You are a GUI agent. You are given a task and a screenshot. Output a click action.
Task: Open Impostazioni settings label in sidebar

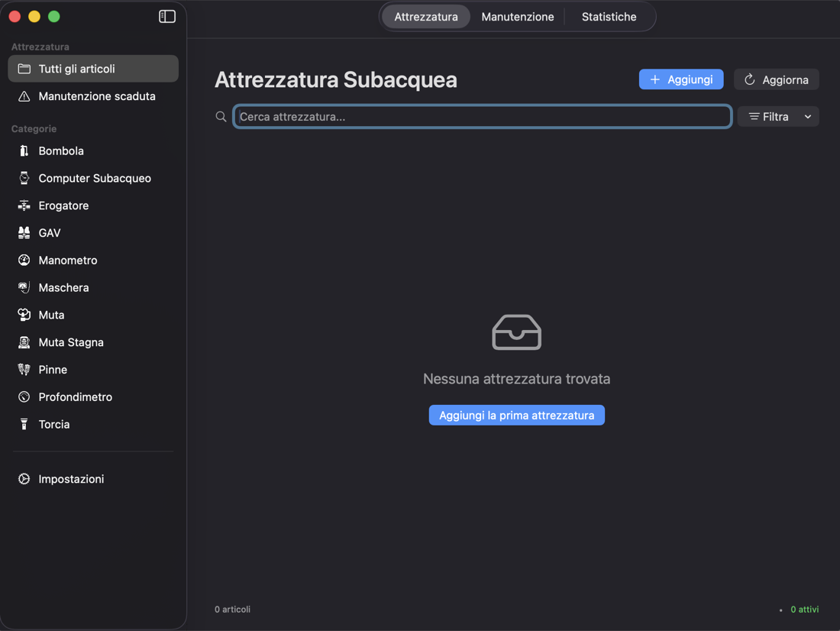click(x=71, y=479)
